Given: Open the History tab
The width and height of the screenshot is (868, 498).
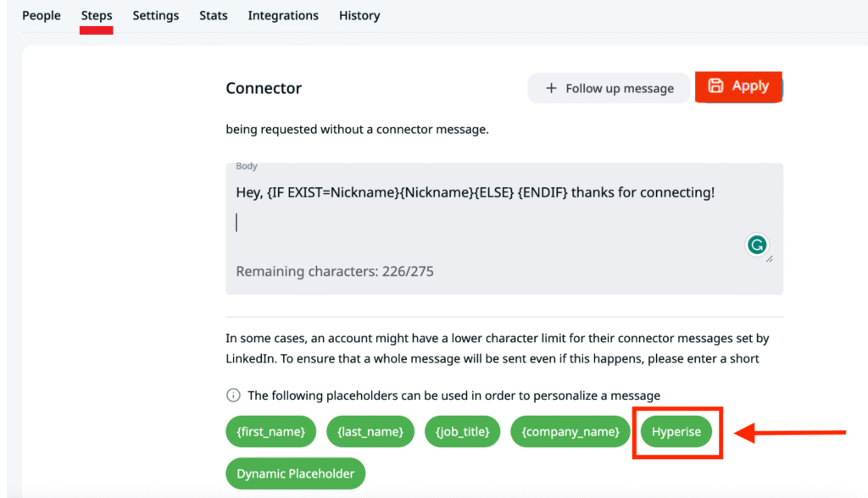Looking at the screenshot, I should click(359, 15).
